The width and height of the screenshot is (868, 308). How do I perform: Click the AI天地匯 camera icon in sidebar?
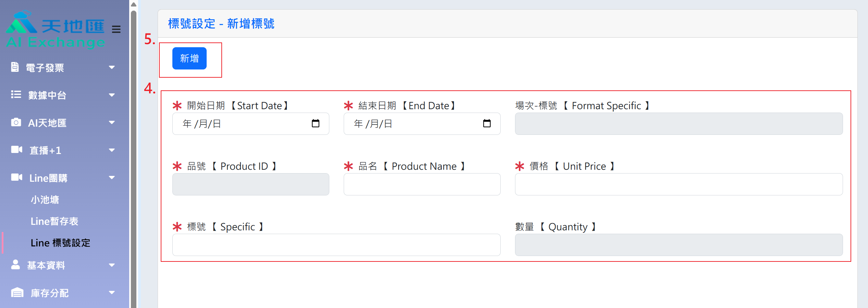(x=16, y=122)
